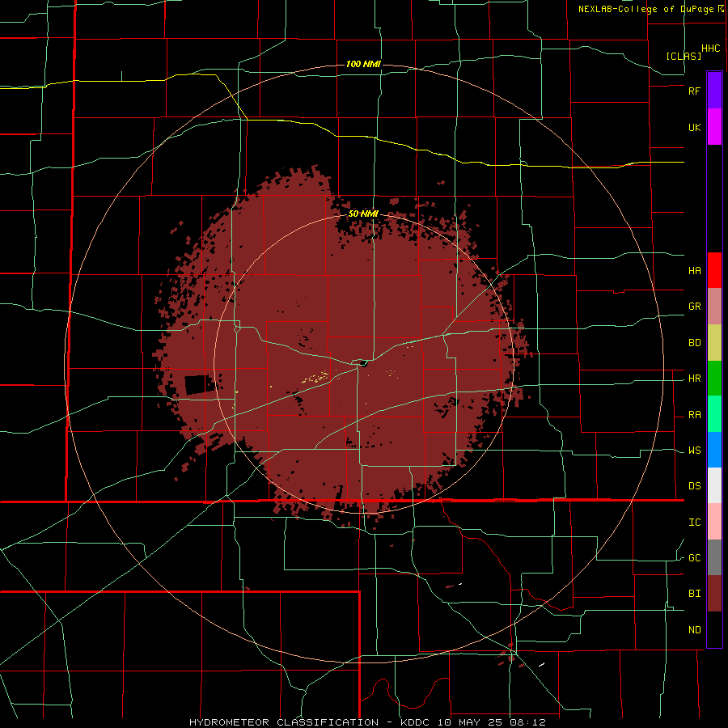
Task: Click the yellow BD pixel cluster
Action: point(316,378)
